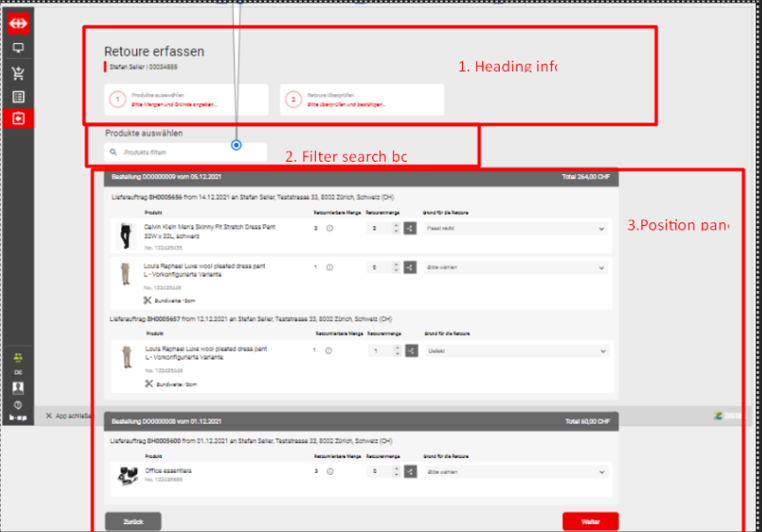Viewport: 762px width, 532px height.
Task: Click the split icon for Office essentials
Action: [411, 472]
